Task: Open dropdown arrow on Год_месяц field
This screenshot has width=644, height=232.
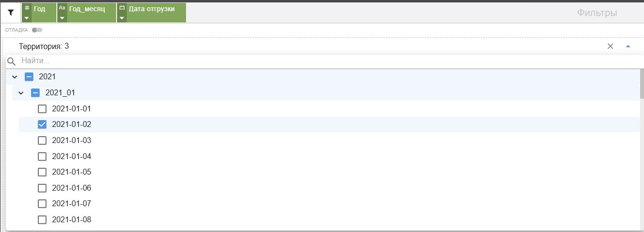Action: pos(62,18)
